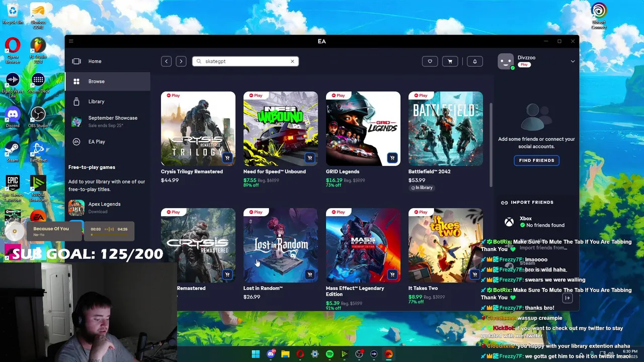Select Browse in the sidebar
The image size is (644, 362).
click(108, 81)
